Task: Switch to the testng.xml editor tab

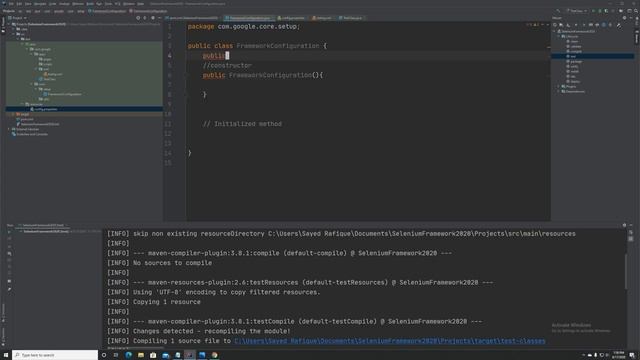Action: click(322, 18)
